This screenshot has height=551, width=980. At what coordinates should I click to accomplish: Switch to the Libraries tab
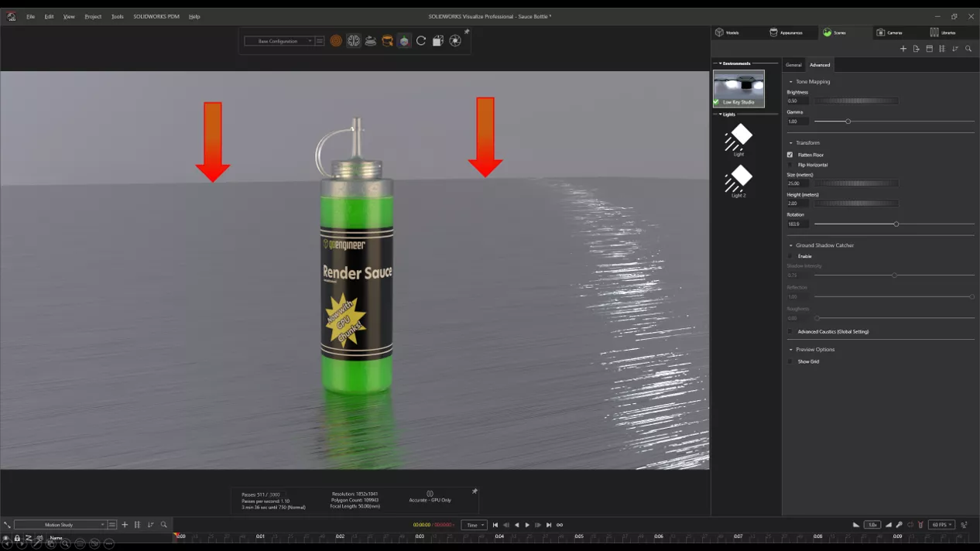coord(943,33)
